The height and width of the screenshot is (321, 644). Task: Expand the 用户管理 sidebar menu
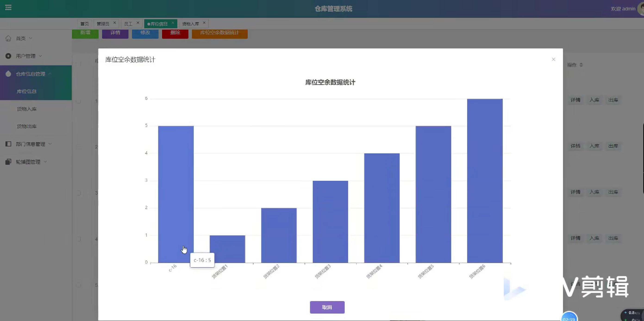point(26,56)
